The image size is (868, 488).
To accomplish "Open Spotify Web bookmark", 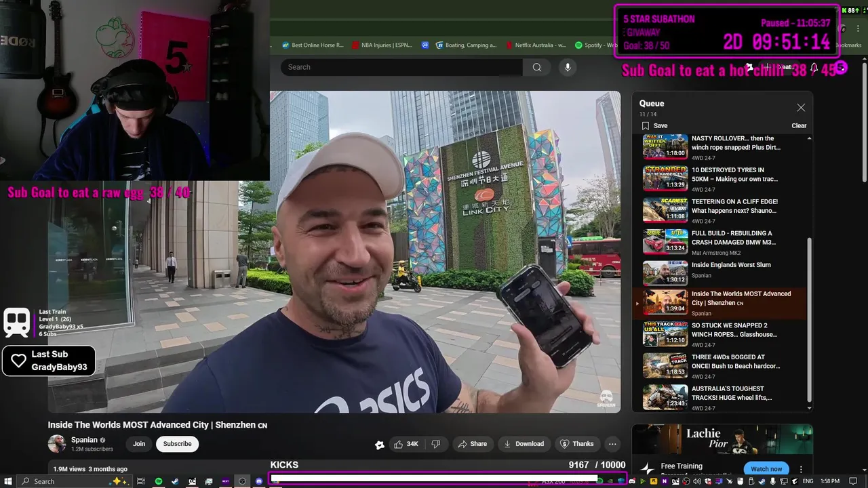I will click(x=597, y=45).
